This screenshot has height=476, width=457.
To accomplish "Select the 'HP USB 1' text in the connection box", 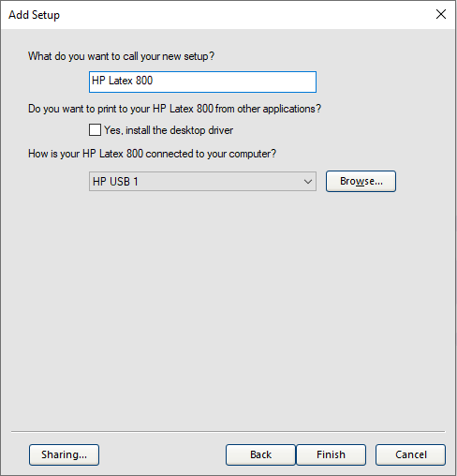I will 115,182.
